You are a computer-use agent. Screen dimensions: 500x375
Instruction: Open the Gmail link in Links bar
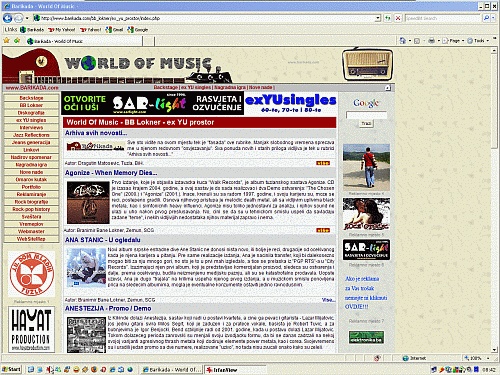pyautogui.click(x=114, y=30)
